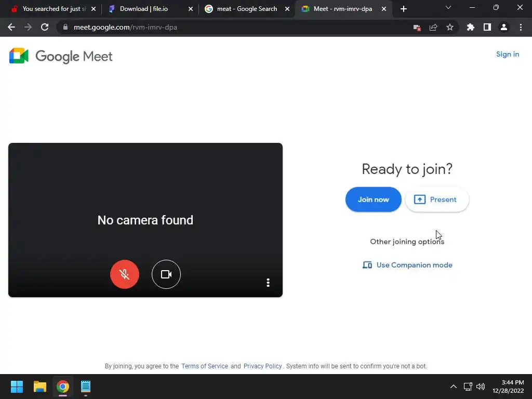
Task: Click the 'No camera found' message
Action: pos(145,220)
